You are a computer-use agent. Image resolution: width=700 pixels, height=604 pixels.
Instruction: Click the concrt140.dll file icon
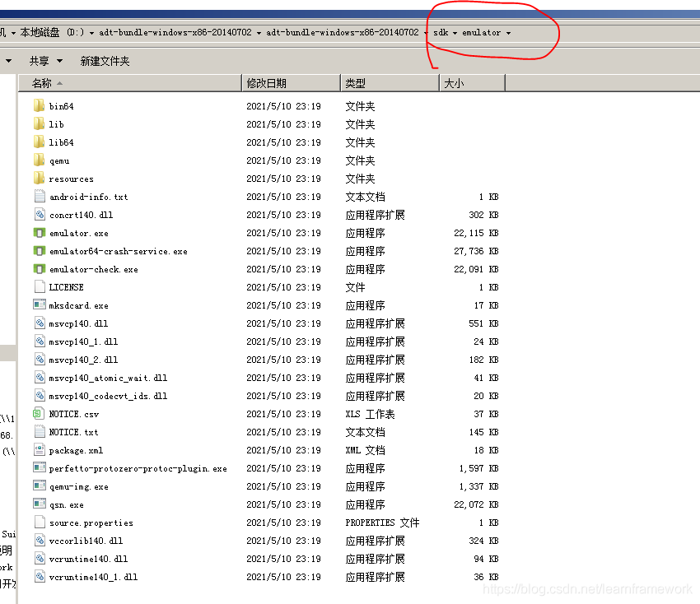point(40,215)
